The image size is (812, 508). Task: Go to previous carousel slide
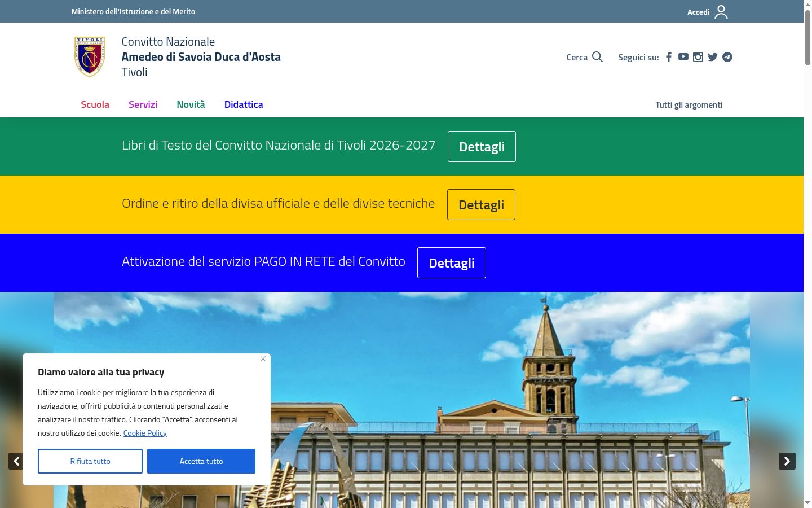tap(16, 461)
